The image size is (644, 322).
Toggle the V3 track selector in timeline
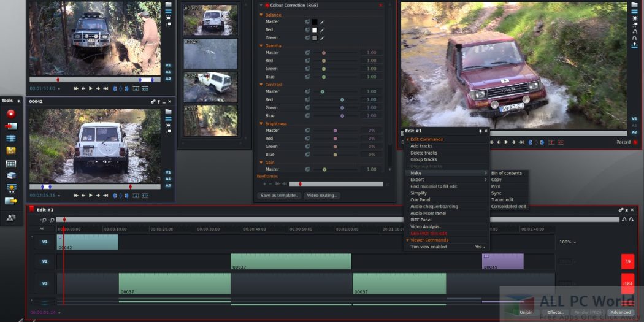pos(45,283)
